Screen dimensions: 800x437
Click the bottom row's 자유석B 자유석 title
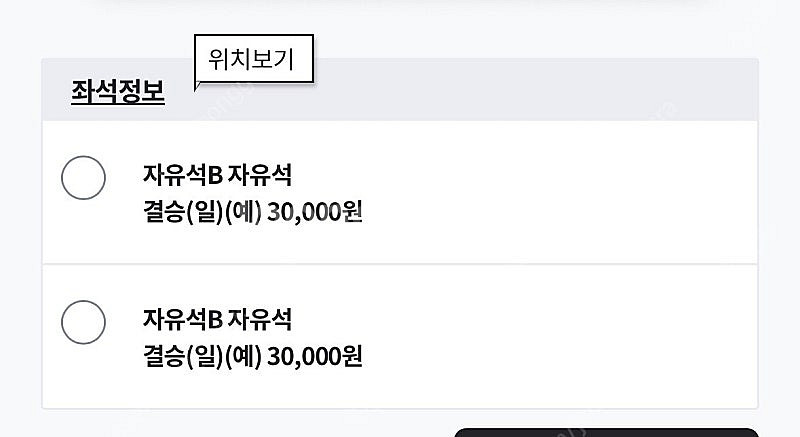coord(217,320)
